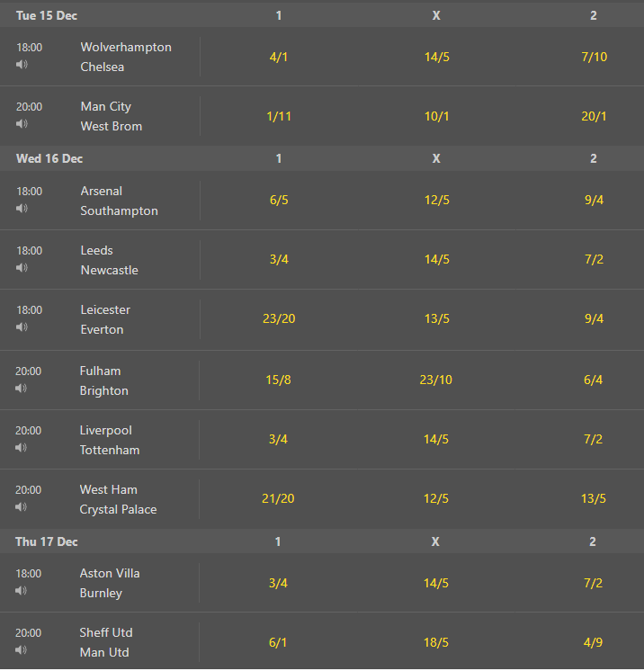
Task: Click the sound icon for Liverpool v Tottenham
Action: (x=21, y=447)
